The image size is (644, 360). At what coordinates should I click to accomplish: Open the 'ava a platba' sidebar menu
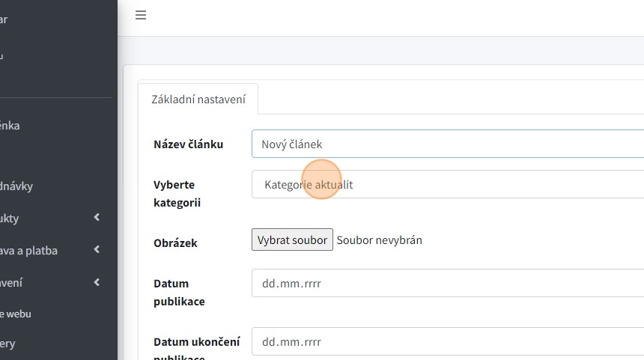(x=30, y=251)
